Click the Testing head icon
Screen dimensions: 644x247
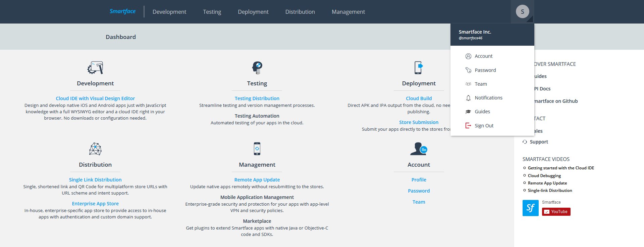(257, 68)
